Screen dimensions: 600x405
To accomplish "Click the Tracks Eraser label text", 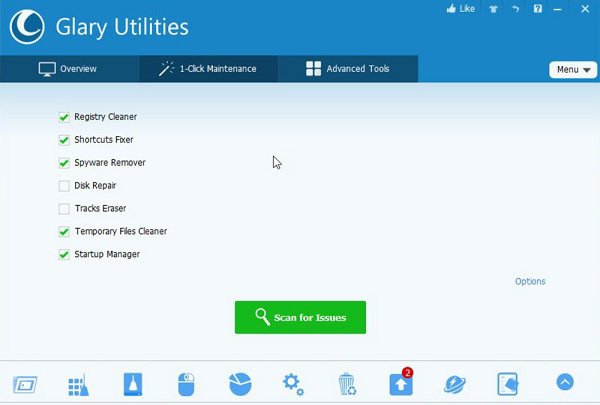I will click(100, 209).
